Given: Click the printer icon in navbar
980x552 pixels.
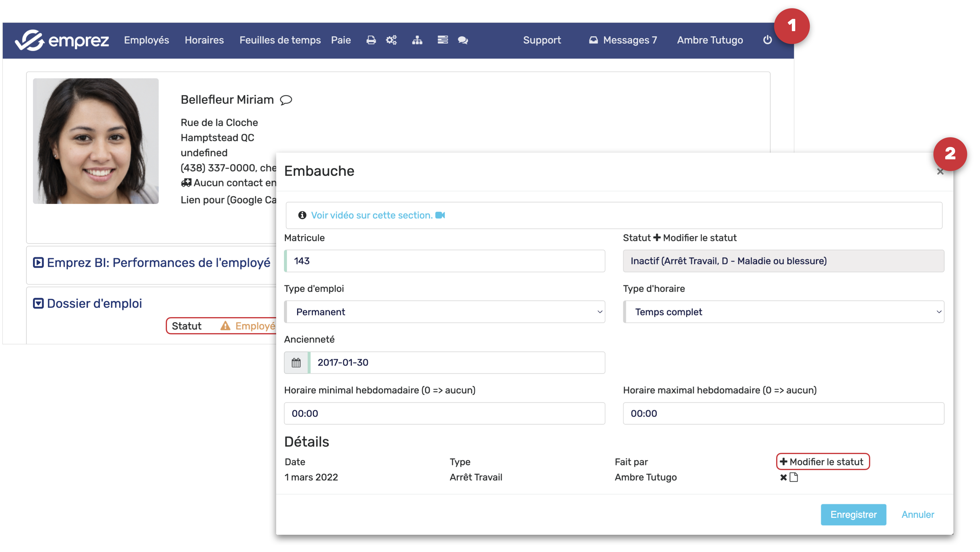Looking at the screenshot, I should pyautogui.click(x=371, y=40).
